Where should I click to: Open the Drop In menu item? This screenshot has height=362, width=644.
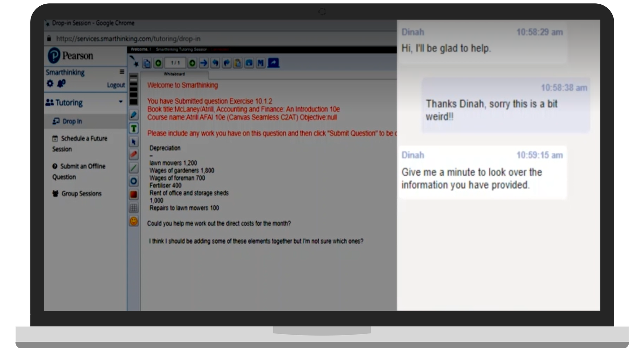(72, 121)
